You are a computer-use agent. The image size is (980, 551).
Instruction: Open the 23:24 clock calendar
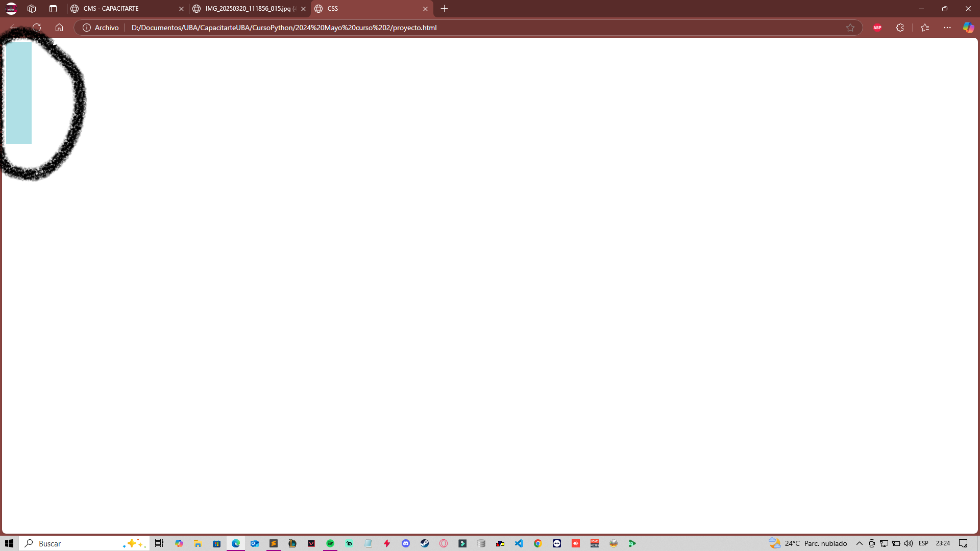[x=943, y=543]
